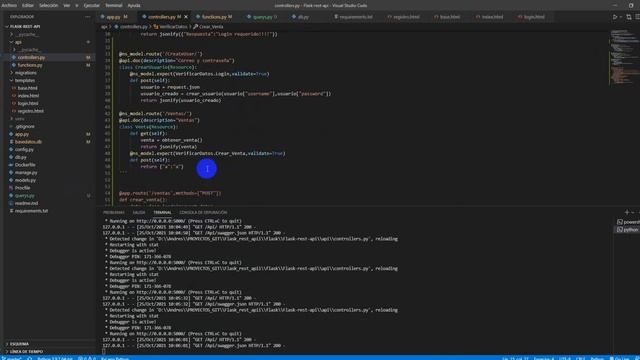Viewport: 640px width, 360px height.
Task: Add a new terminal with plus icon
Action: click(x=627, y=212)
